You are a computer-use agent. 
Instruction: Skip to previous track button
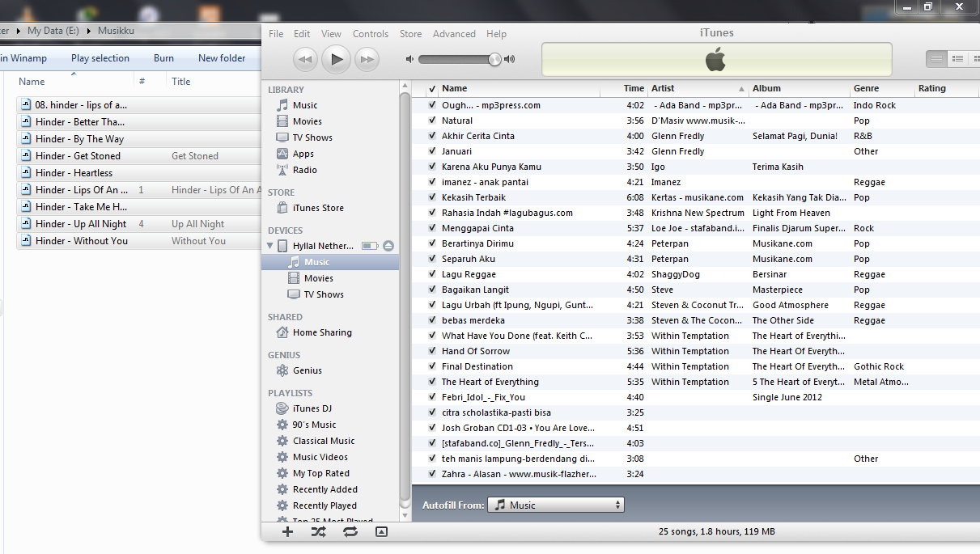click(x=305, y=58)
